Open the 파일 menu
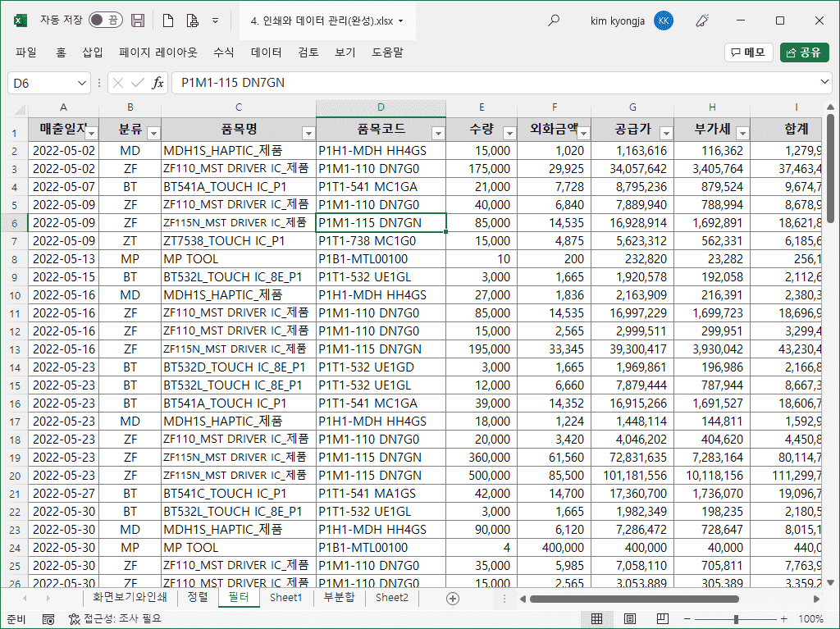The image size is (840, 629). coord(26,52)
